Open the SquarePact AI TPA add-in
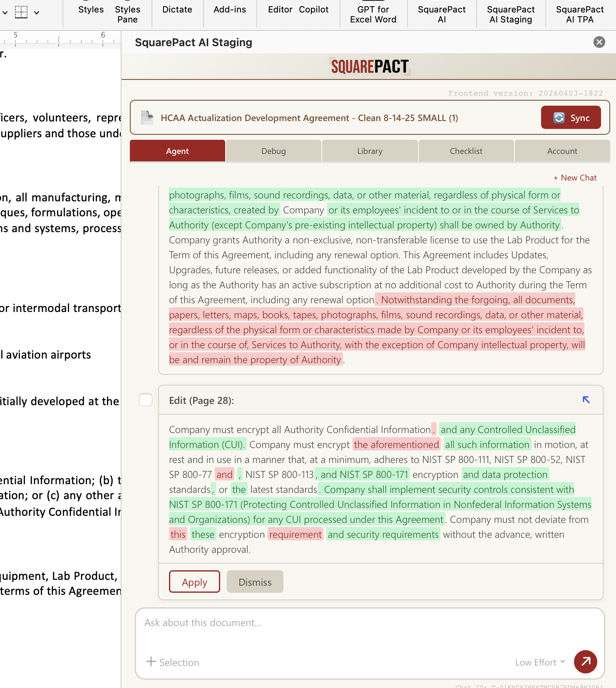Screen dimensions: 616x688 coord(580,14)
